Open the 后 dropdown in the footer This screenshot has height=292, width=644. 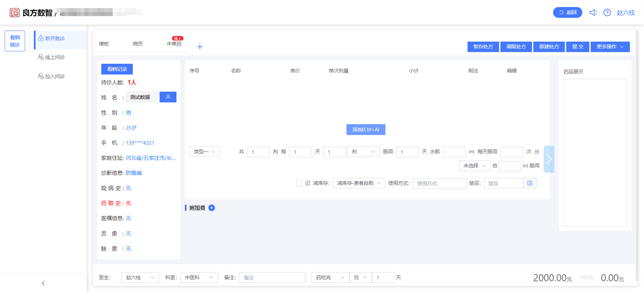361,277
